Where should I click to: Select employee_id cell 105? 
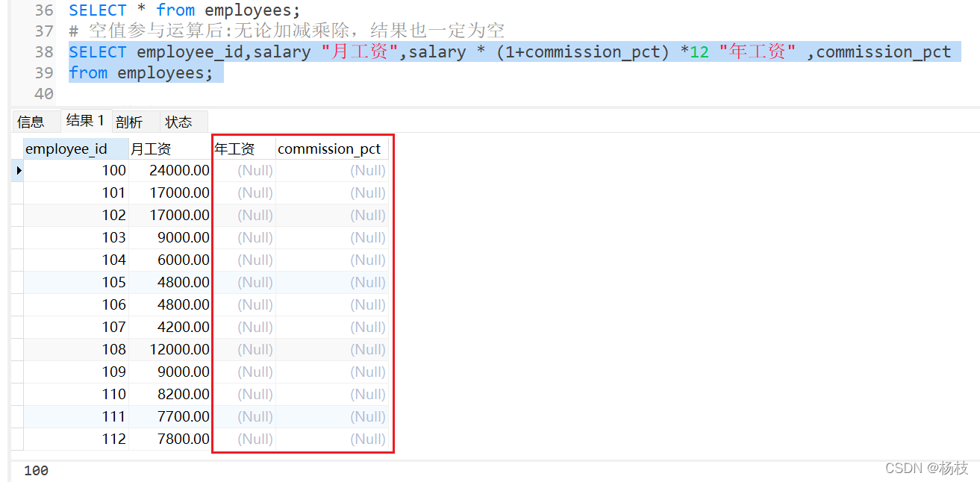(x=76, y=282)
